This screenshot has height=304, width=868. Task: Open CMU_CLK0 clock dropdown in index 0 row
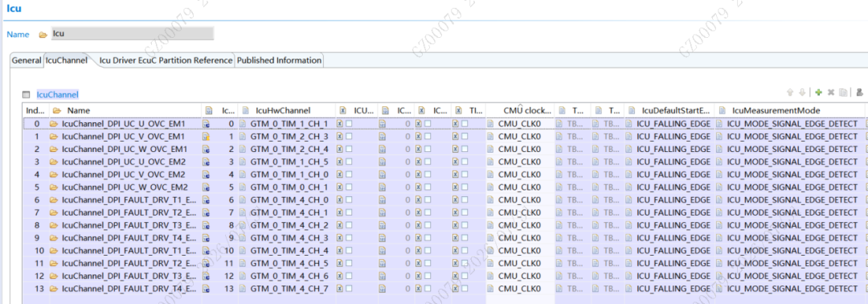(520, 124)
